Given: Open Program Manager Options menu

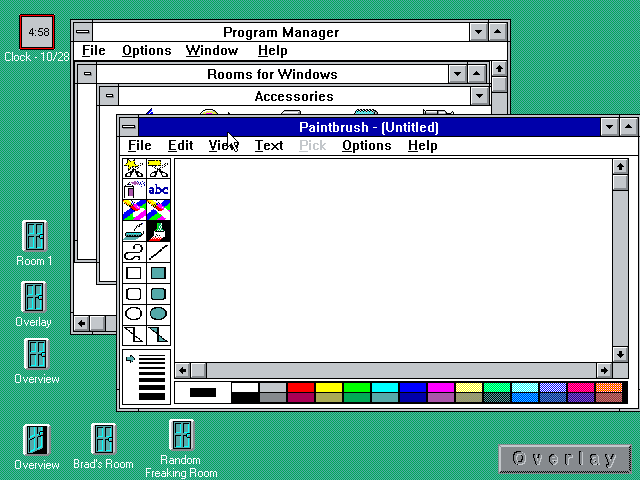Looking at the screenshot, I should [x=147, y=50].
